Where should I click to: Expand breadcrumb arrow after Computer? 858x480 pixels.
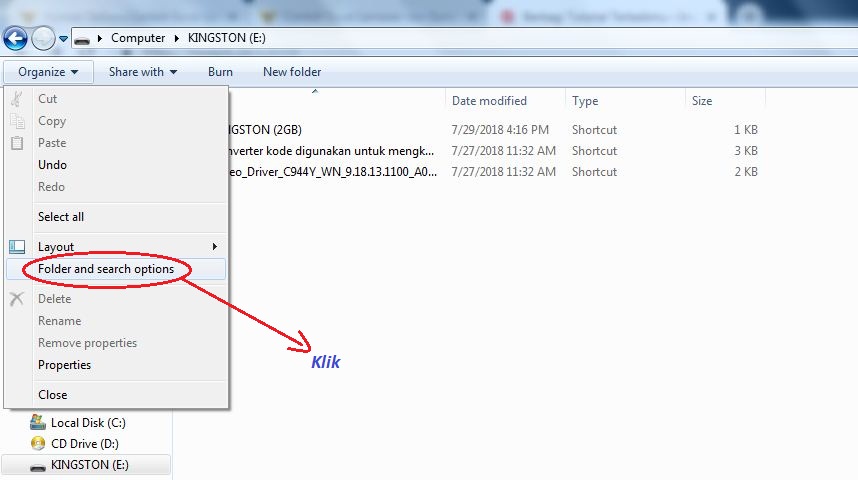coord(177,38)
